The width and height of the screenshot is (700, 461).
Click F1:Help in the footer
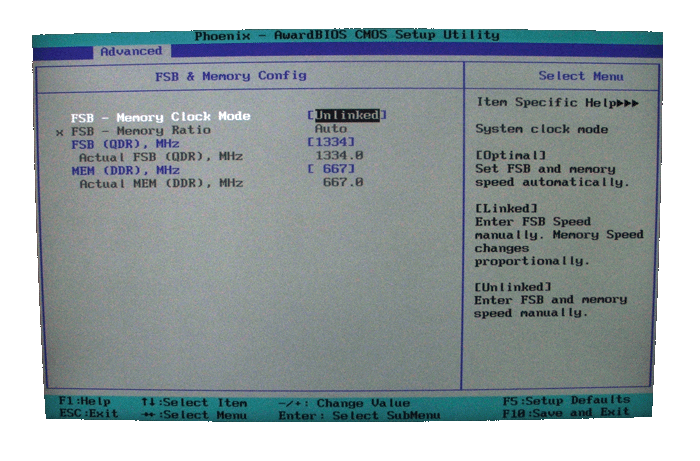coord(84,401)
